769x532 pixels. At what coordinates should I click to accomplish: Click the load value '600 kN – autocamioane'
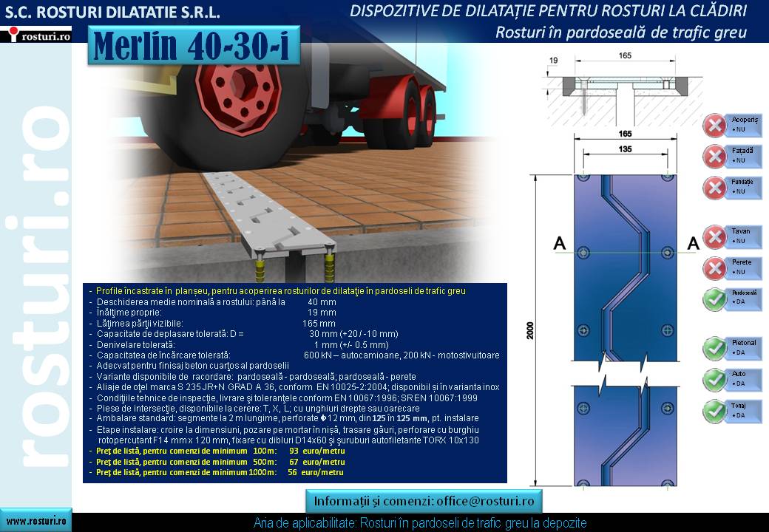point(350,355)
